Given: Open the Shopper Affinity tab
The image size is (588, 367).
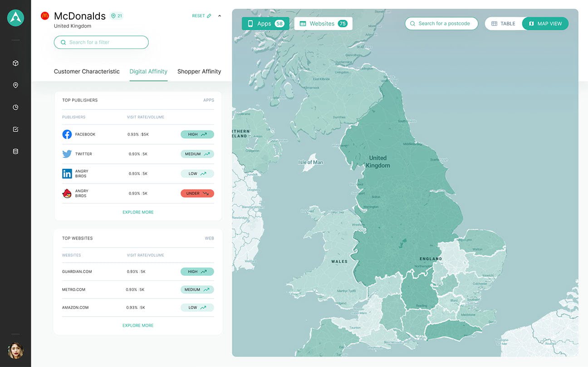Looking at the screenshot, I should (x=199, y=71).
